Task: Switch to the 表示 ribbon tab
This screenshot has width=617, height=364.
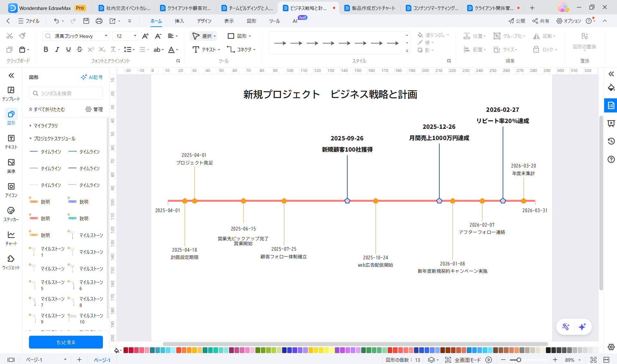Action: [x=229, y=21]
